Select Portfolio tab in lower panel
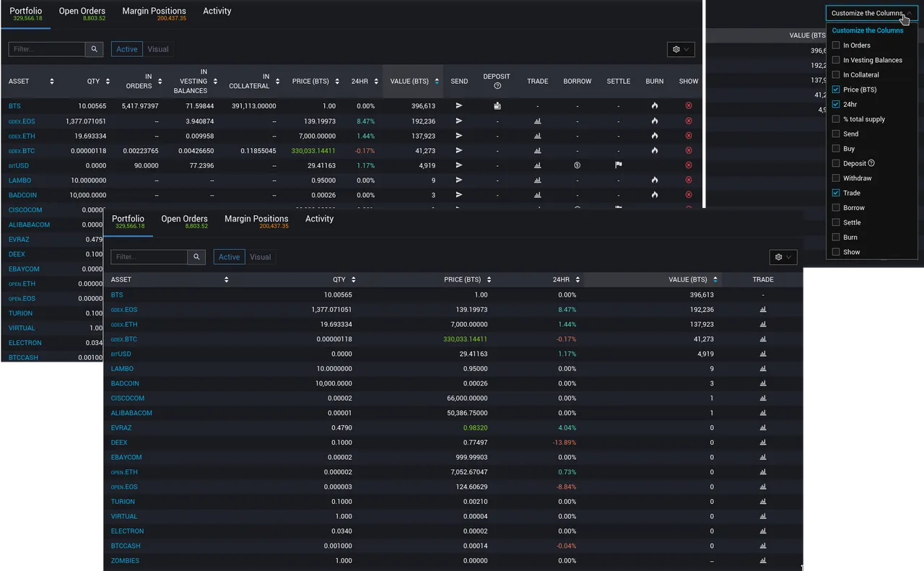The image size is (924, 571). coord(128,221)
